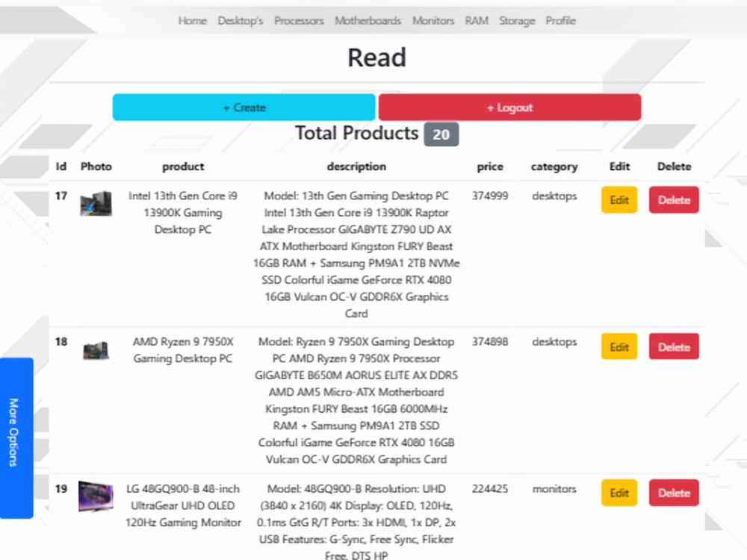Open the More Options side panel
The image size is (747, 560).
tap(16, 438)
